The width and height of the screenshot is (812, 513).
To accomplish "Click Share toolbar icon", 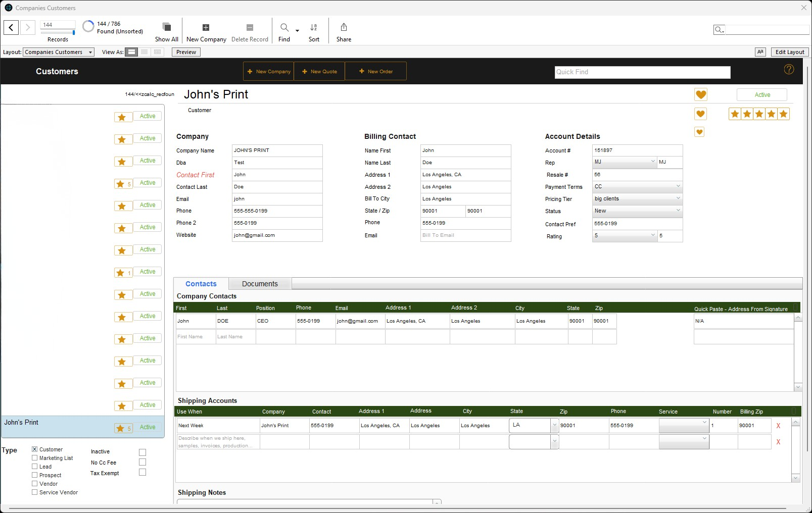I will pyautogui.click(x=344, y=27).
